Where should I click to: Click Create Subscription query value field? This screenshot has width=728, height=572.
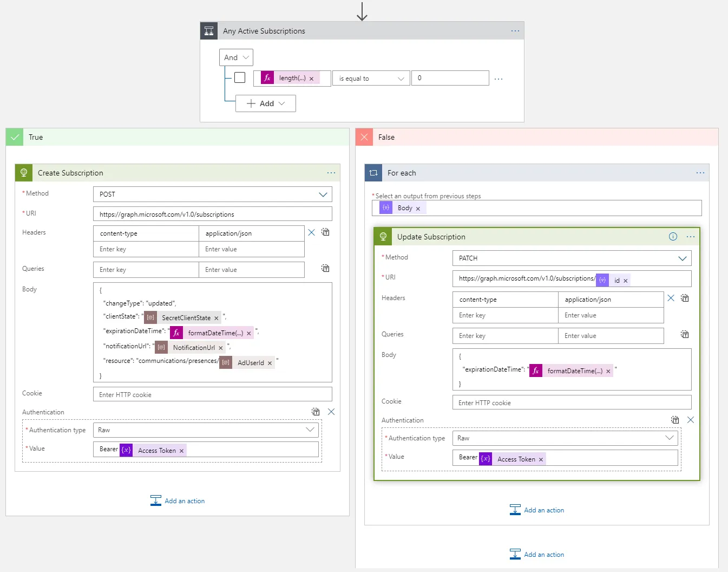click(252, 270)
